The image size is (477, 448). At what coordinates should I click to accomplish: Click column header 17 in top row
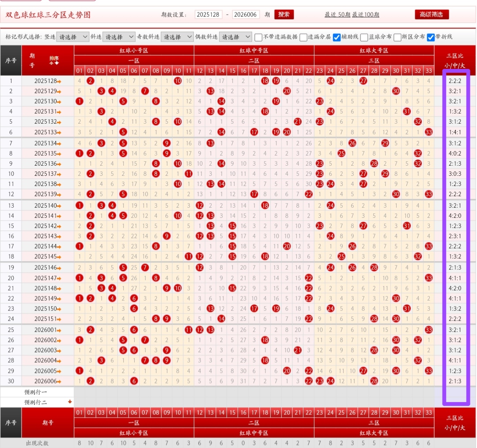(254, 71)
